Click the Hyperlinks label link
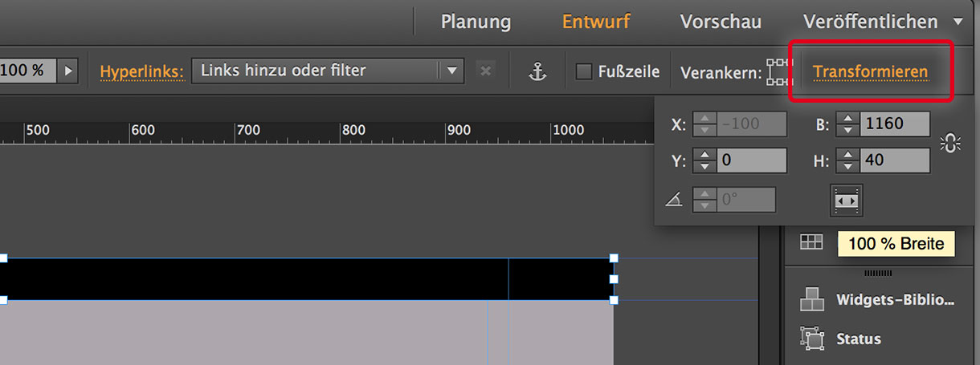The height and width of the screenshot is (365, 980). (141, 71)
